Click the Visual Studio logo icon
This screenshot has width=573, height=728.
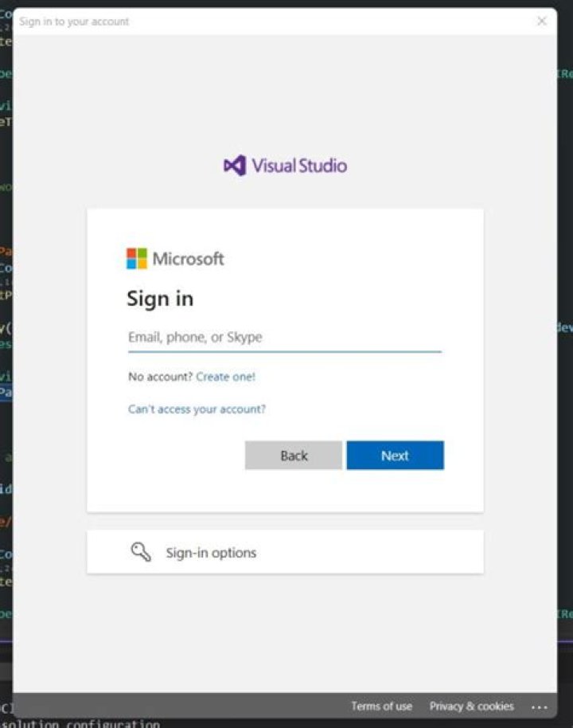(x=235, y=166)
